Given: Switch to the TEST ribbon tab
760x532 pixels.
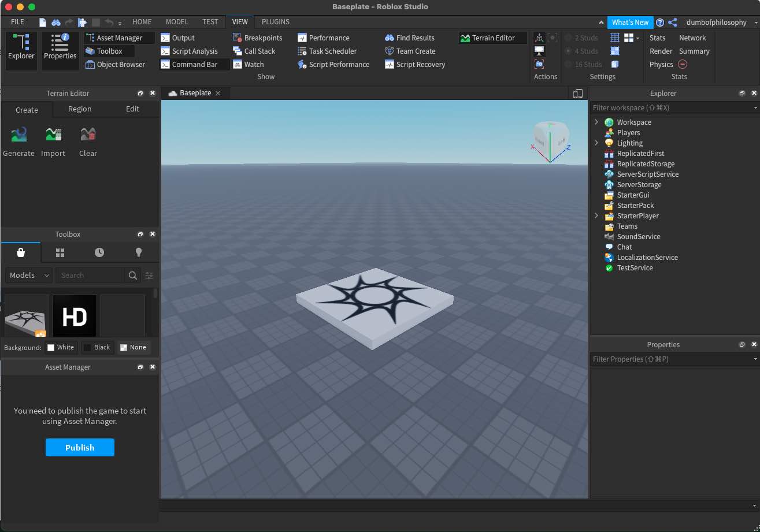Looking at the screenshot, I should point(210,22).
